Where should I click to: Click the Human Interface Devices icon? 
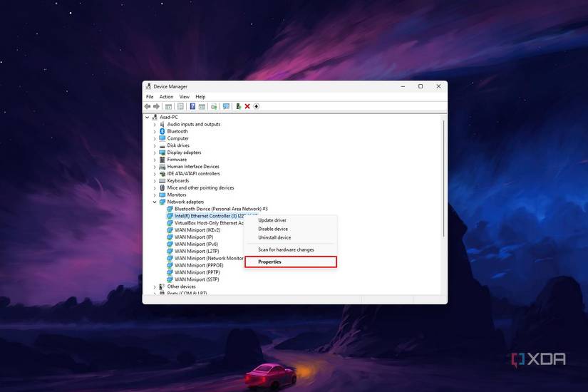[162, 167]
